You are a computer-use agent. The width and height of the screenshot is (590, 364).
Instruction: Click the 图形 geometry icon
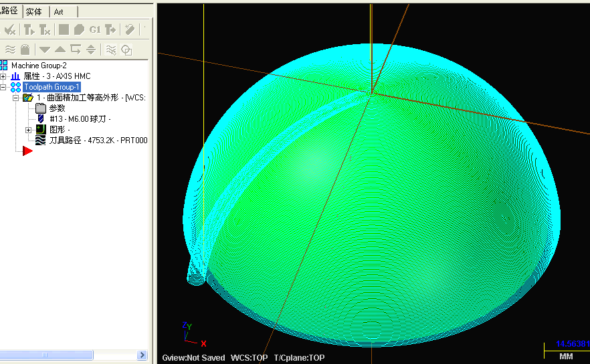tap(41, 130)
